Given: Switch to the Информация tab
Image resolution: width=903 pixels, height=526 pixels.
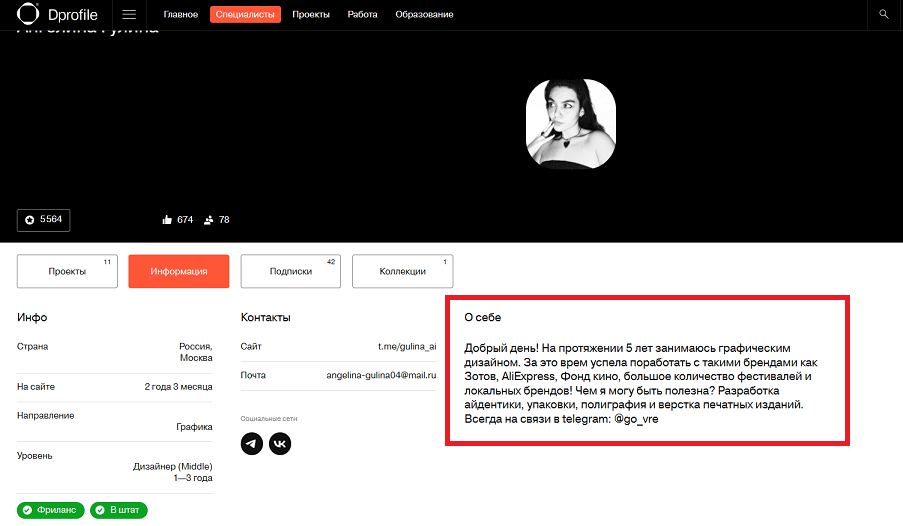Looking at the screenshot, I should [x=179, y=271].
